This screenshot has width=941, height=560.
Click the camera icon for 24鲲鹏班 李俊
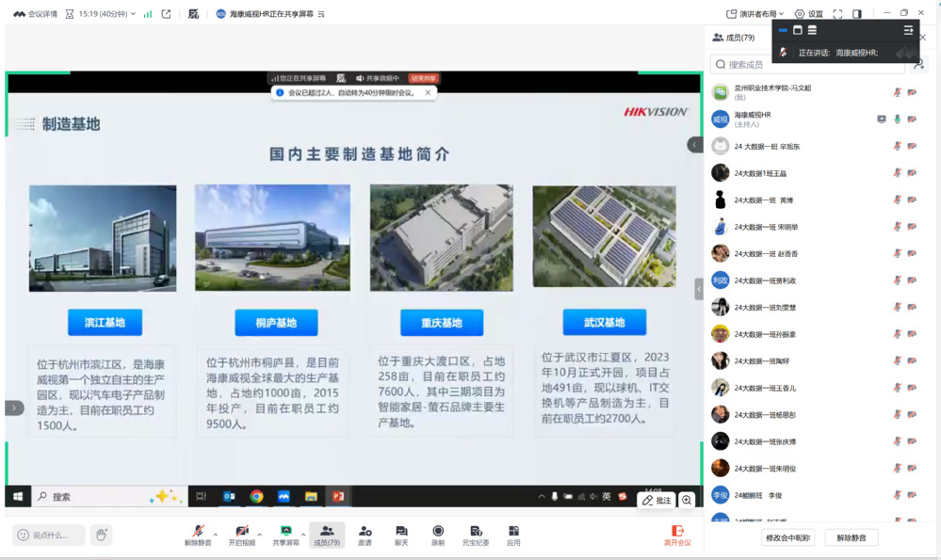click(912, 495)
